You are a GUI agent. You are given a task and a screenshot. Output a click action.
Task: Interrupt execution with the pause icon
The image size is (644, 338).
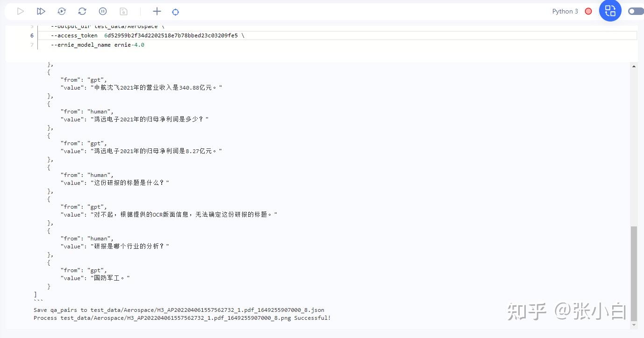[102, 11]
